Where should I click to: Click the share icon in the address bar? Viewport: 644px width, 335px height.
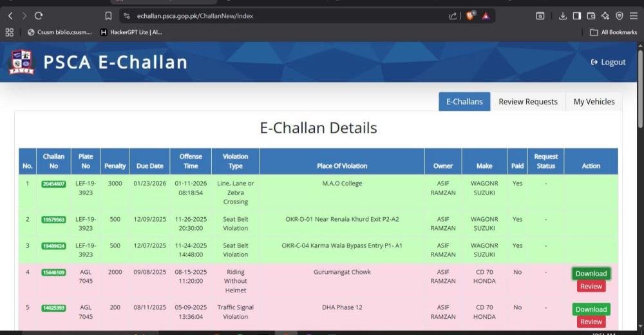click(x=453, y=16)
